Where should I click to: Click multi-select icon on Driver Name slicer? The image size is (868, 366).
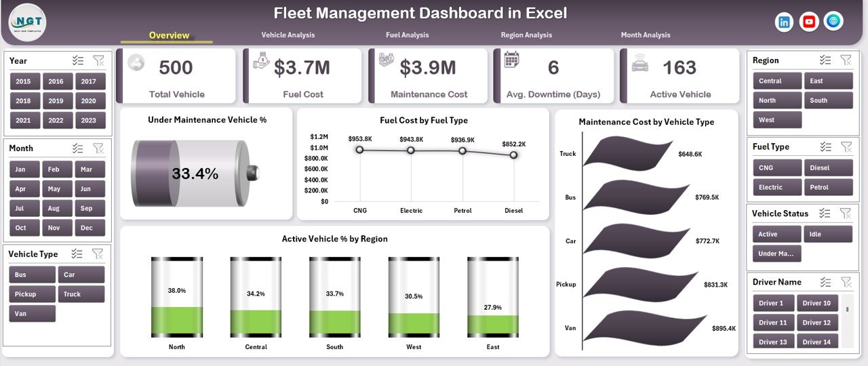pos(825,282)
